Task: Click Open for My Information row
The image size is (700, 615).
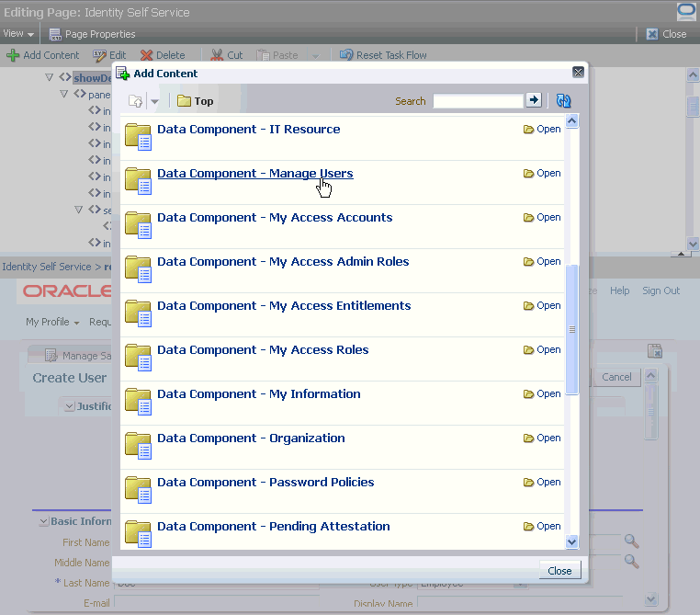Action: [542, 394]
